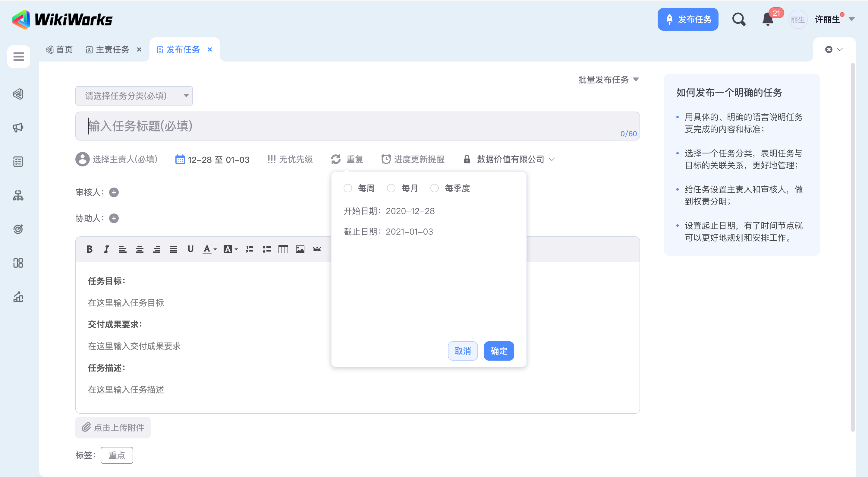The height and width of the screenshot is (477, 868).
Task: Open the hamburger menu in the sidebar
Action: point(18,57)
